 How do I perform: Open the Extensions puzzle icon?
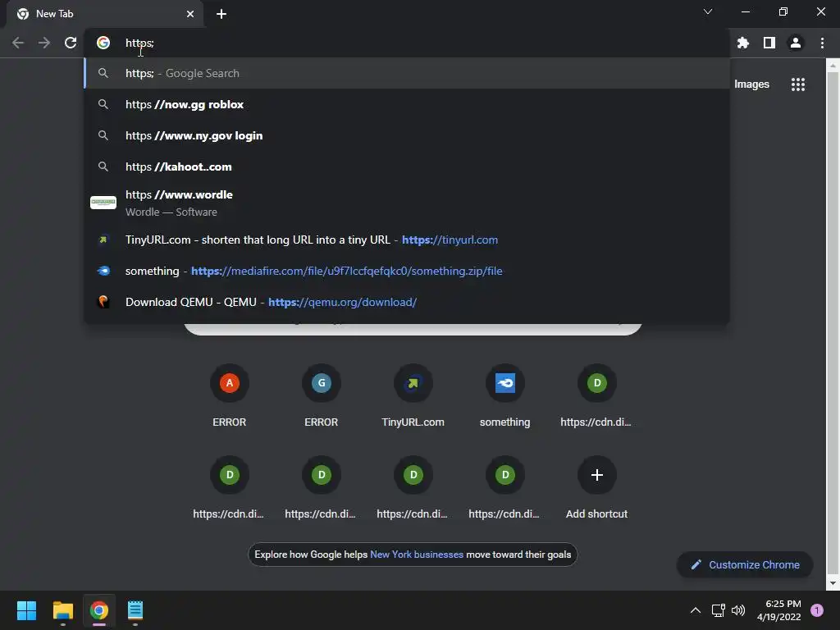(x=742, y=43)
